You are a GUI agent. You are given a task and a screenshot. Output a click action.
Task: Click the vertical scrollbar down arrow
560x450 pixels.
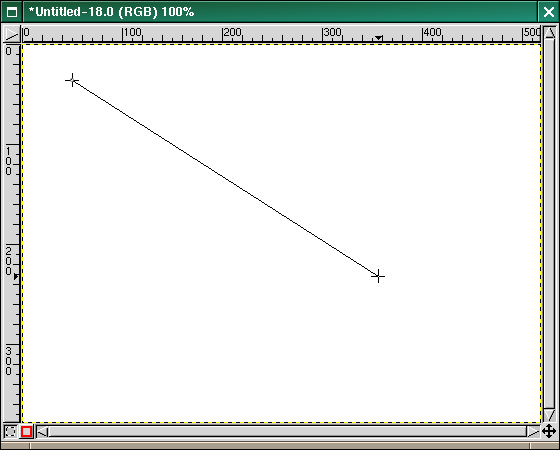point(550,415)
